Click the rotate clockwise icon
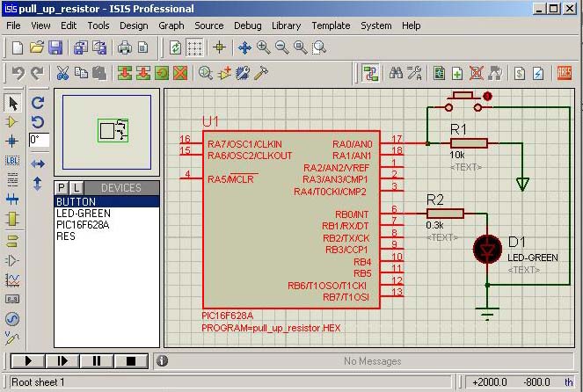 (x=38, y=103)
